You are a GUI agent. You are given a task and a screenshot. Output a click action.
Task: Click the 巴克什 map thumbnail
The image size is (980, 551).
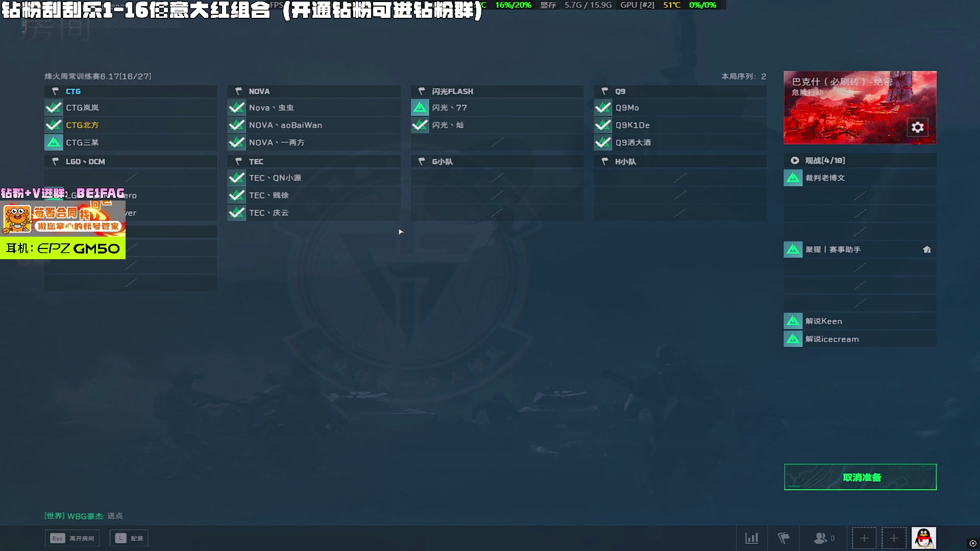[x=860, y=107]
